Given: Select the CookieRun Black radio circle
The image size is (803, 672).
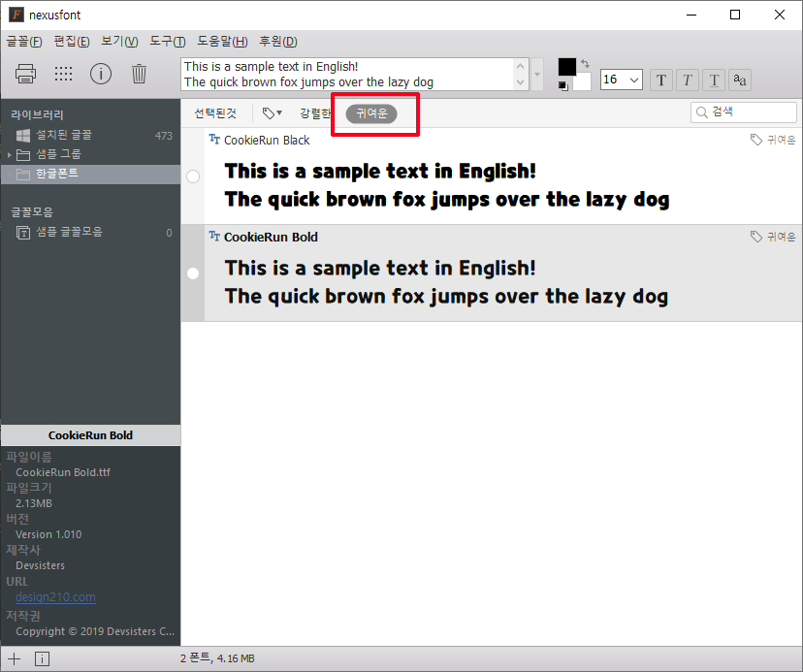Looking at the screenshot, I should (x=193, y=176).
